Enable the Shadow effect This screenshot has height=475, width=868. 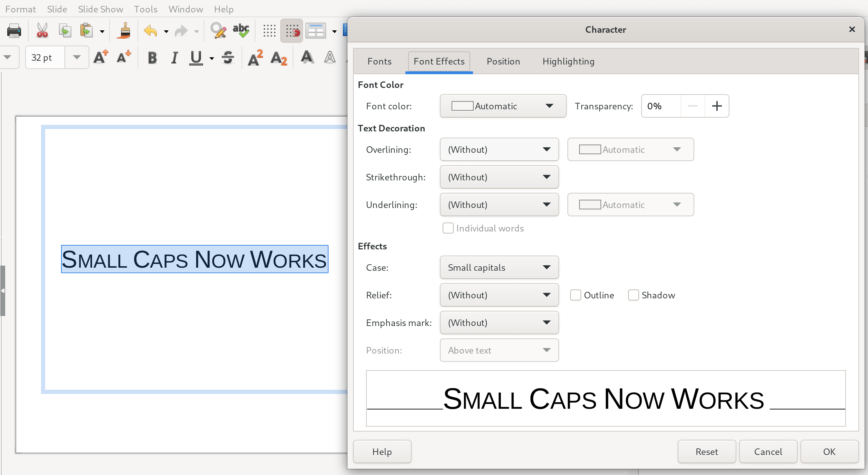pyautogui.click(x=633, y=295)
